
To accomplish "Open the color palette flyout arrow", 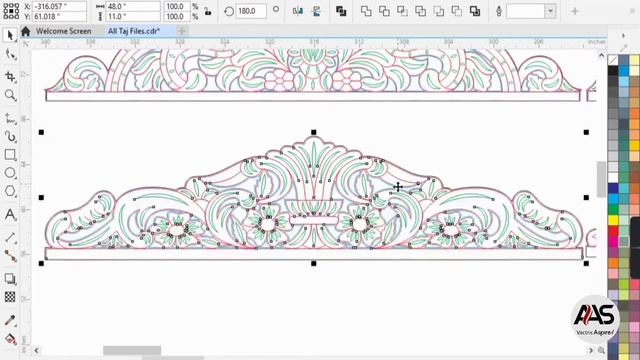I will (x=623, y=36).
